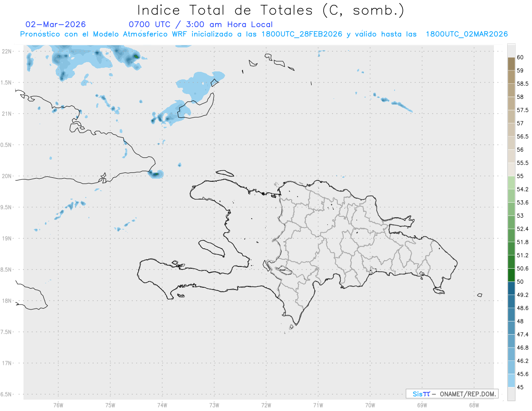Pick the dark blue swatch between 49.2 and 50
Screen dimensions: 532x411
coord(511,288)
